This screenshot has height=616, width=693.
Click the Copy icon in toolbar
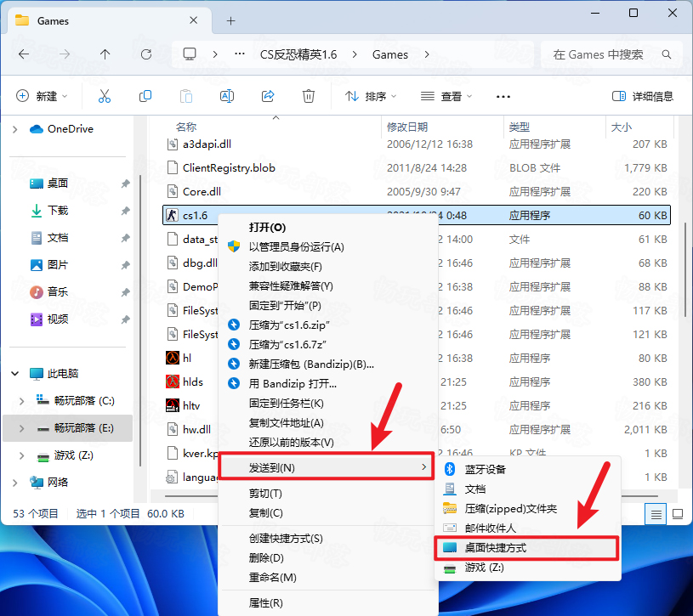pos(145,96)
